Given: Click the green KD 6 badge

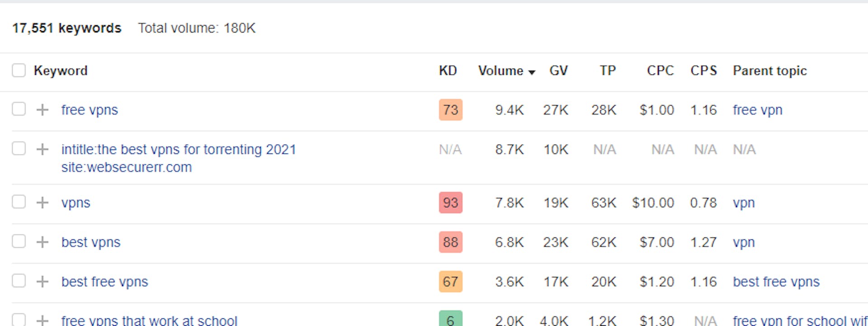Looking at the screenshot, I should click(450, 319).
